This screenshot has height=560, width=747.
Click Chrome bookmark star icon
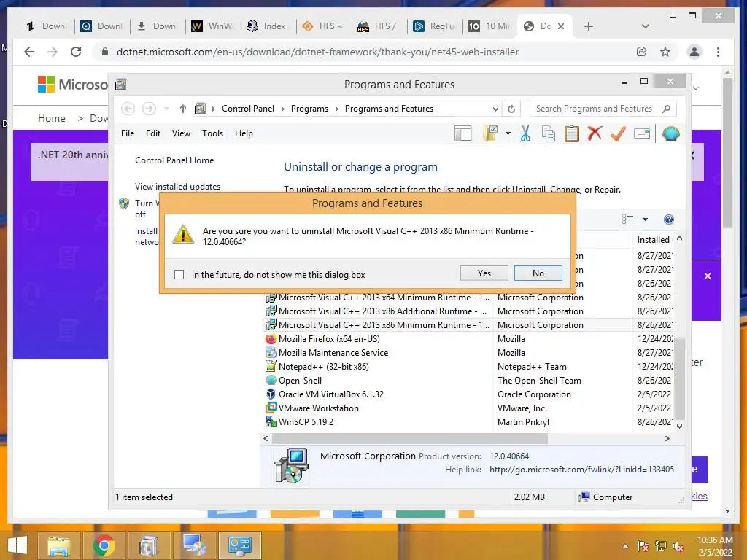pos(665,52)
